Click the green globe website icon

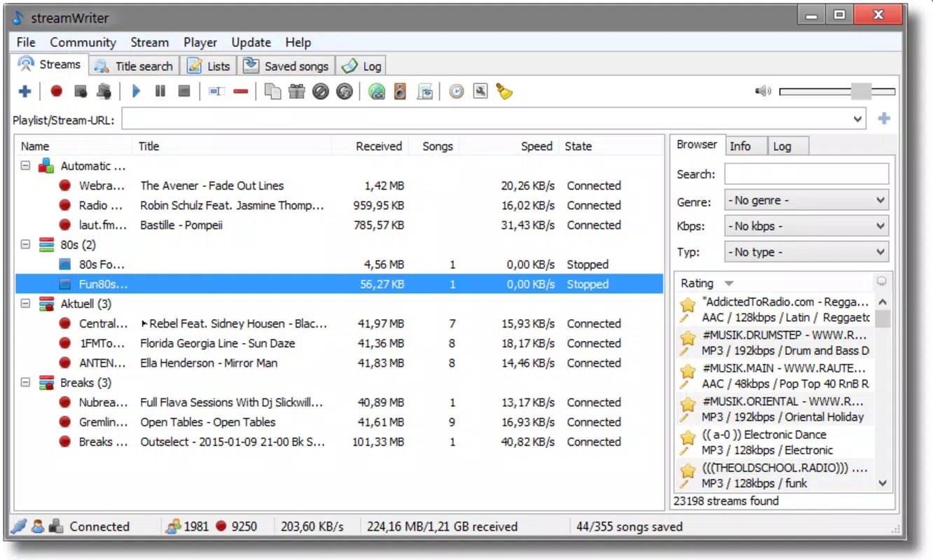(377, 91)
